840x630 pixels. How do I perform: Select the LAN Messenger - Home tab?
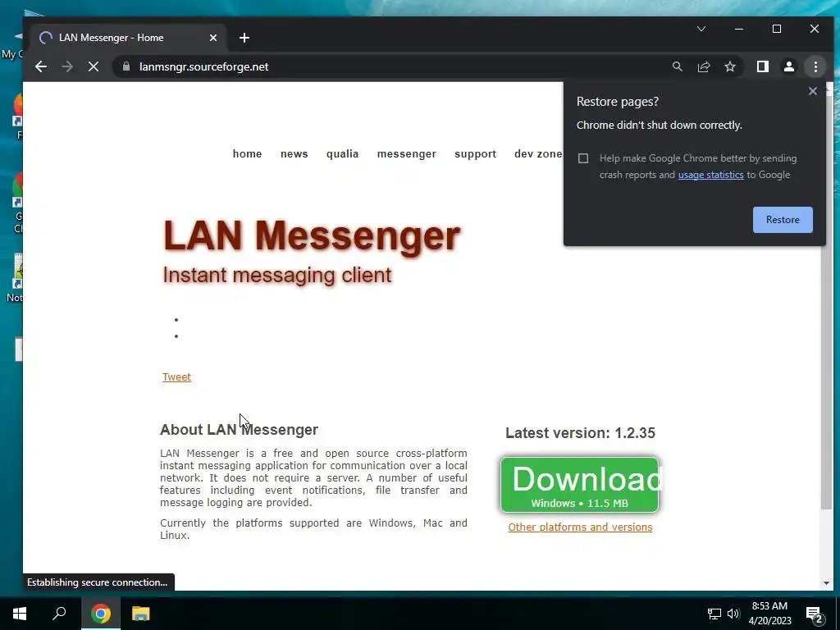tap(129, 38)
